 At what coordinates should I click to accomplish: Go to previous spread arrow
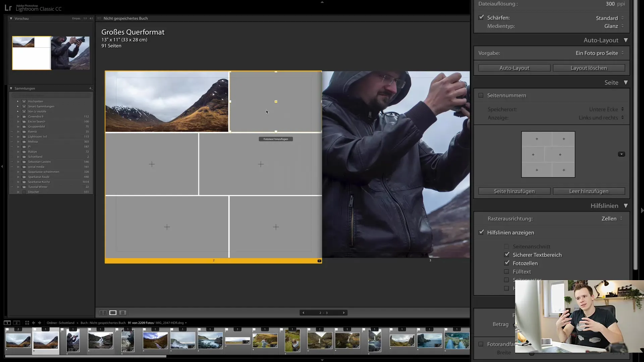coord(304,313)
